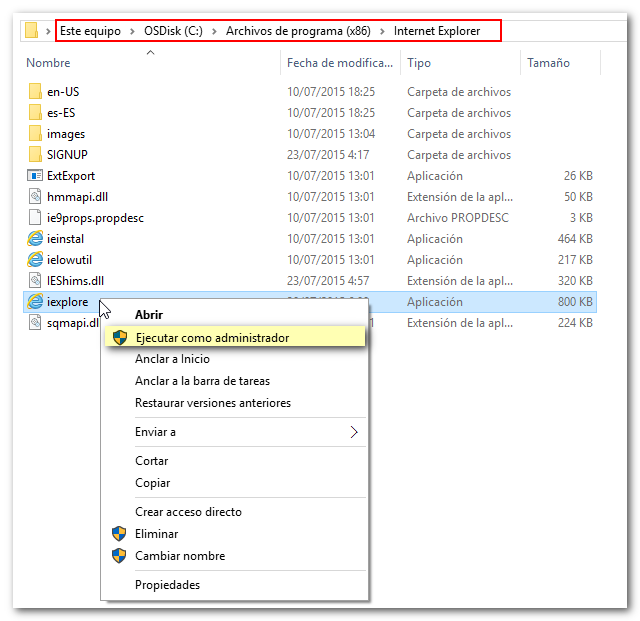Click the images folder icon
The width and height of the screenshot is (640, 621).
click(x=35, y=134)
